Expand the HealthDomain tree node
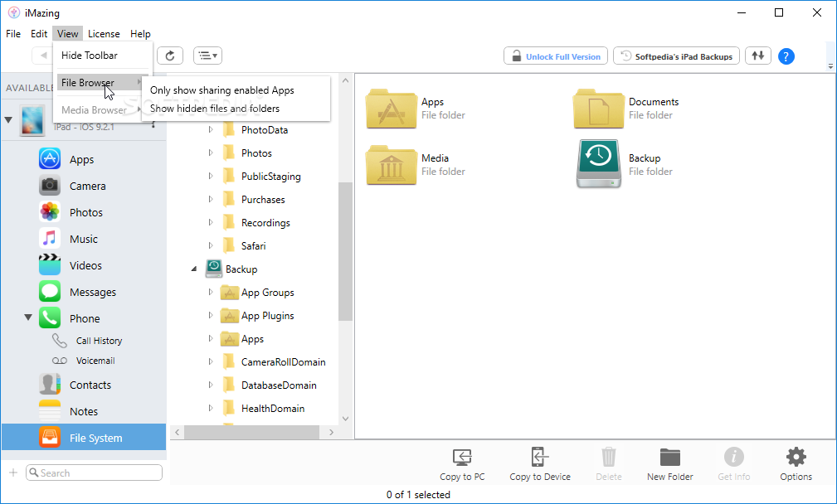The height and width of the screenshot is (504, 837). [211, 409]
